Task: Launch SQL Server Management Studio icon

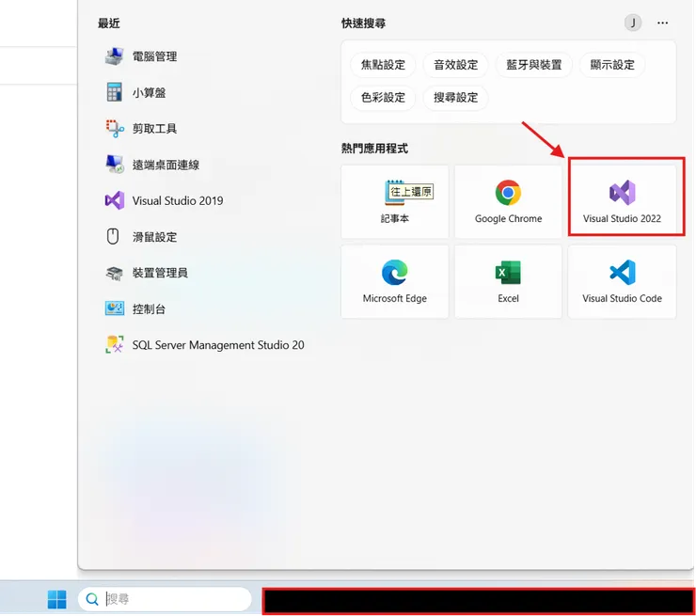Action: (x=114, y=345)
